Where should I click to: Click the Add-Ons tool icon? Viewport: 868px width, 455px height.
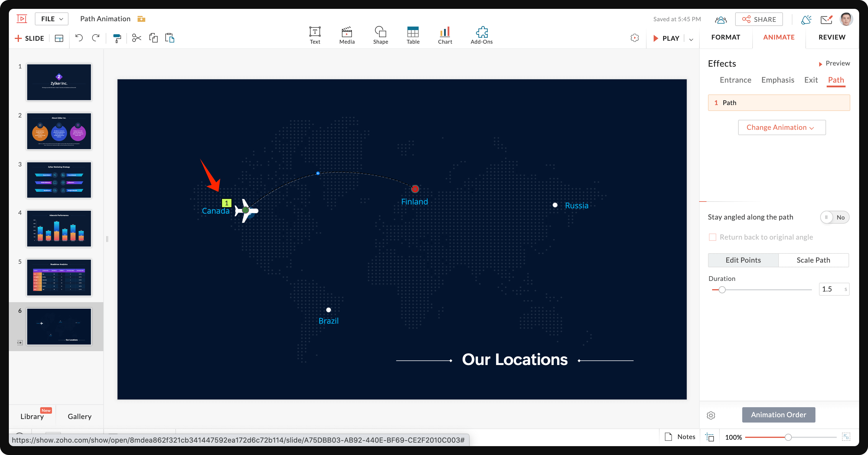[x=482, y=32]
